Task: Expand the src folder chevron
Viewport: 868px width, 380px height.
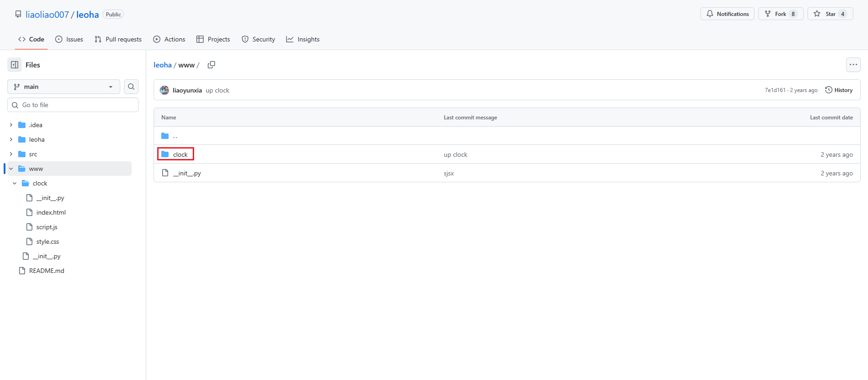Action: coord(11,154)
